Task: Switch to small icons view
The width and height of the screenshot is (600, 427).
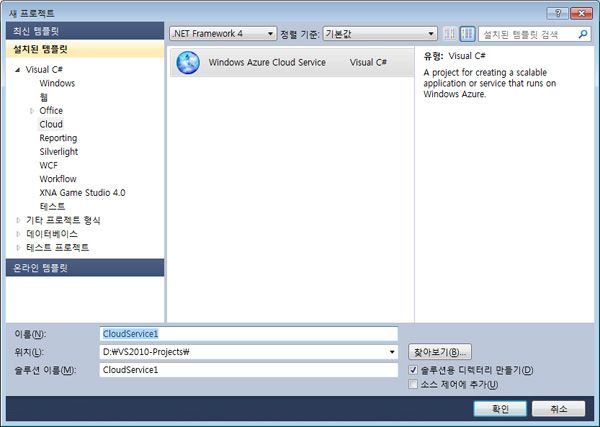Action: click(x=450, y=34)
